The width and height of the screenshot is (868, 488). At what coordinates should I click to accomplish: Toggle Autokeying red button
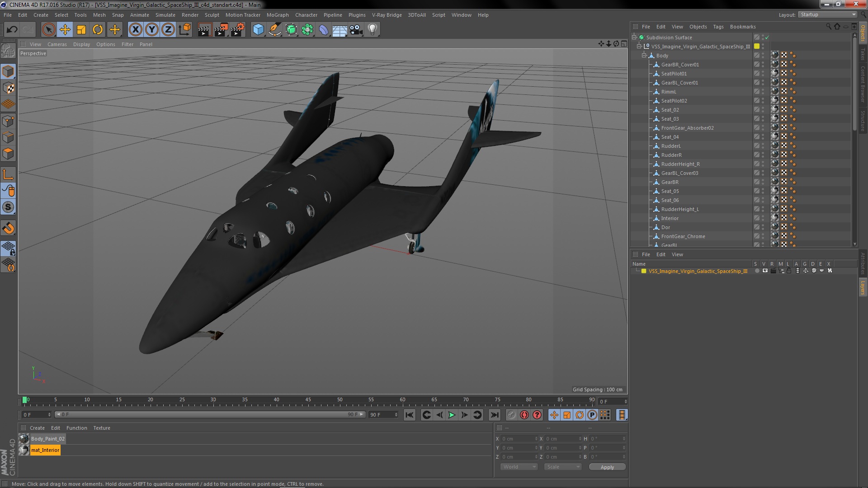[524, 415]
